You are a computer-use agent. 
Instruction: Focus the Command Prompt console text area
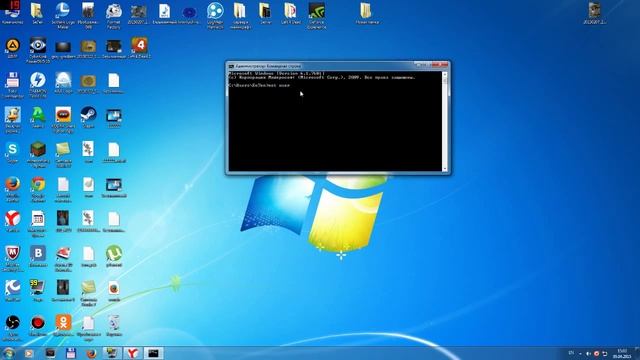pyautogui.click(x=335, y=121)
